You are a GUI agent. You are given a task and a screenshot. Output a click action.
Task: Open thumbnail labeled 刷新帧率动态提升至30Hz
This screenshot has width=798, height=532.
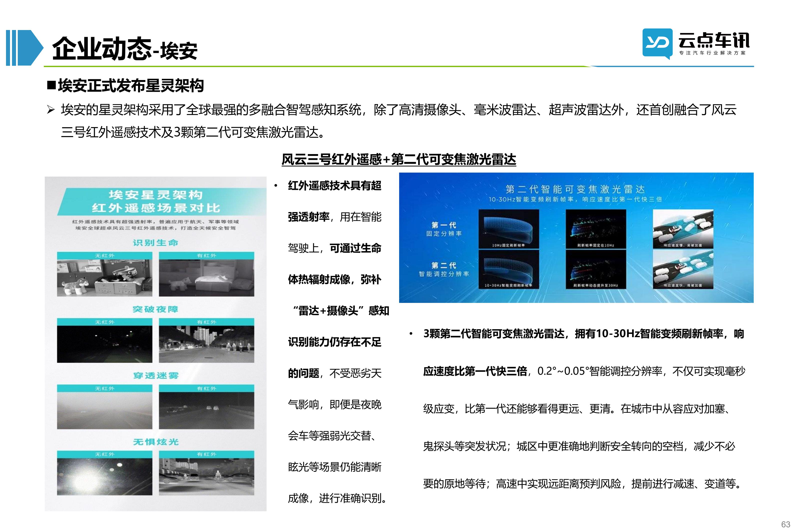596,269
